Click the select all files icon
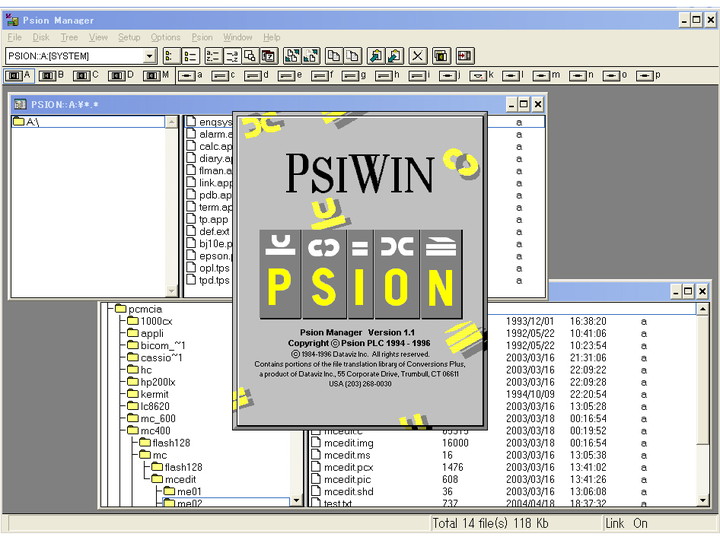 point(292,56)
